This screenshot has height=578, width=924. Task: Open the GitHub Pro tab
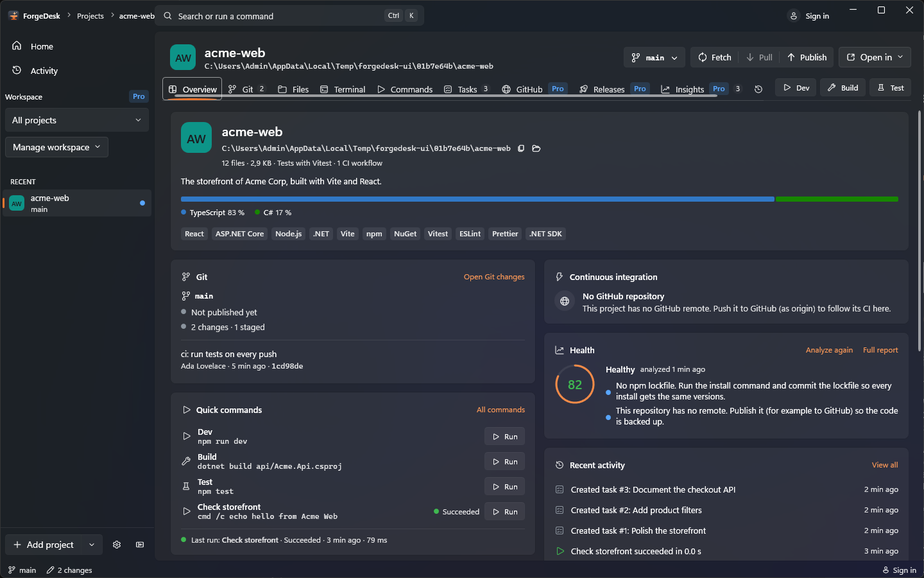(x=534, y=89)
